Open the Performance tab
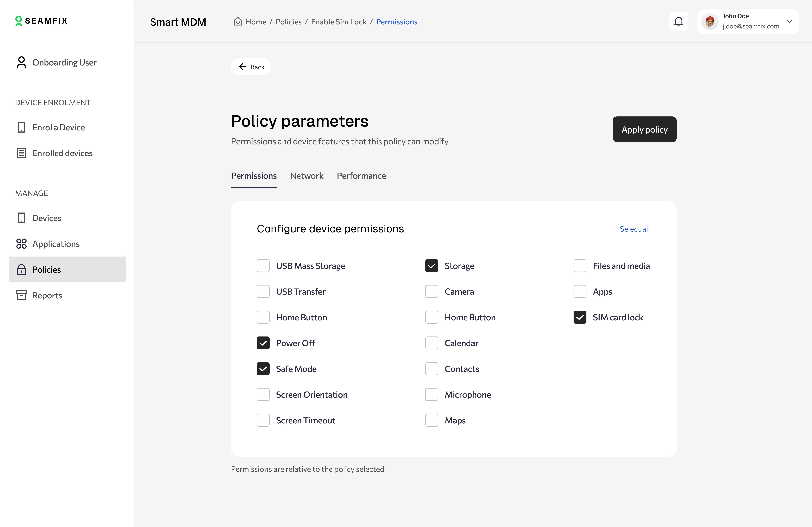Screen dimensions: 812x527 361,175
